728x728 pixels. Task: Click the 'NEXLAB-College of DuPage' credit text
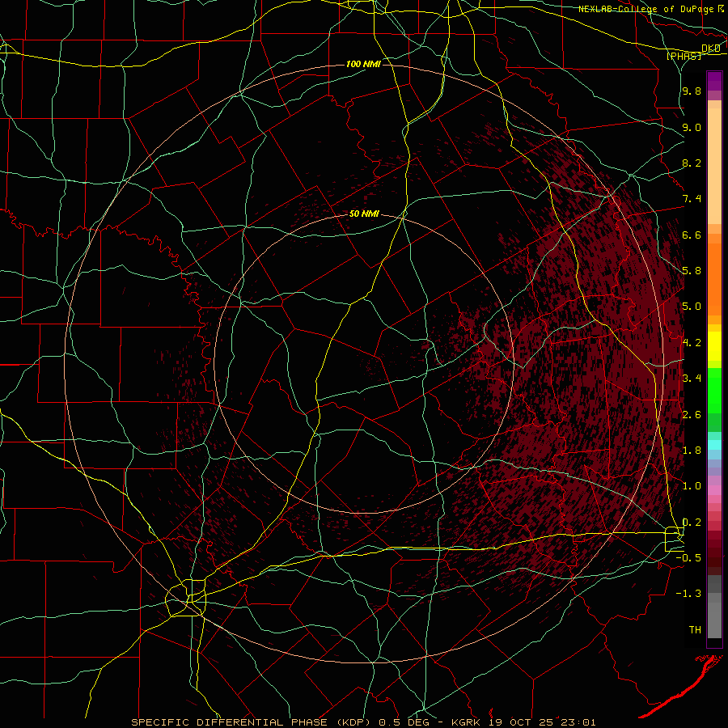coord(646,9)
